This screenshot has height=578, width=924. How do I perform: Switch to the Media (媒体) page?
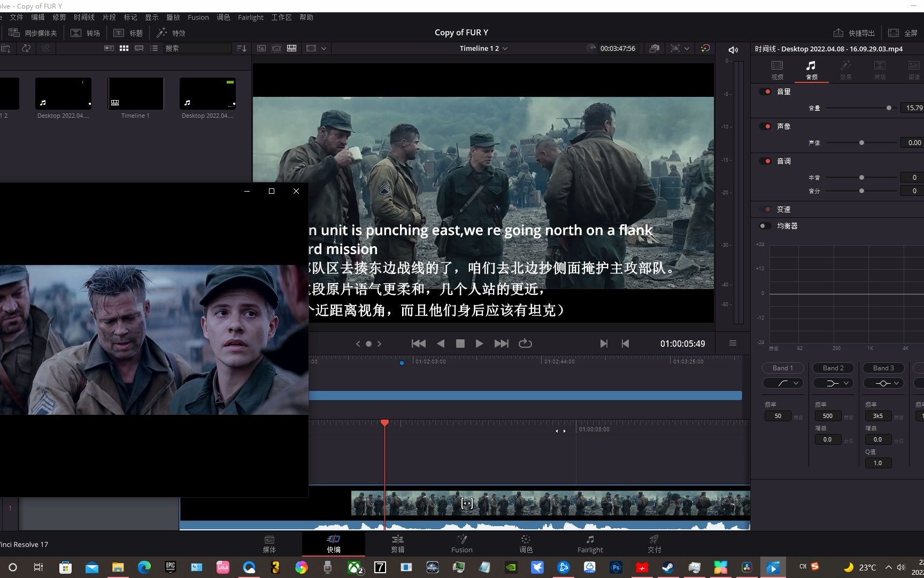click(269, 544)
